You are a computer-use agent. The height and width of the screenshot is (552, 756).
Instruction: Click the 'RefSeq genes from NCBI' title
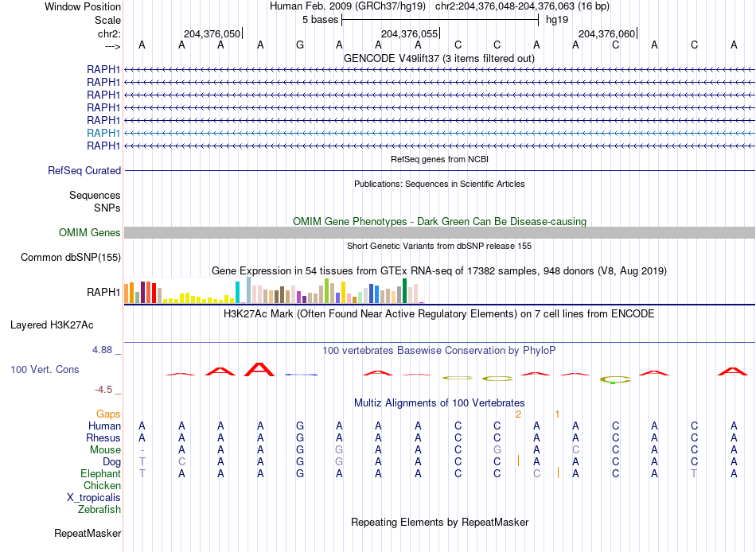point(440,159)
